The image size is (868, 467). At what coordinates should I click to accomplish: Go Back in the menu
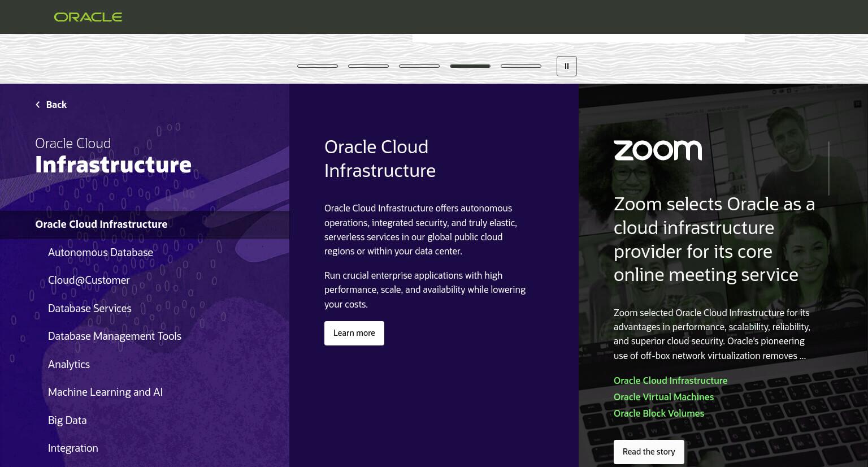click(51, 105)
